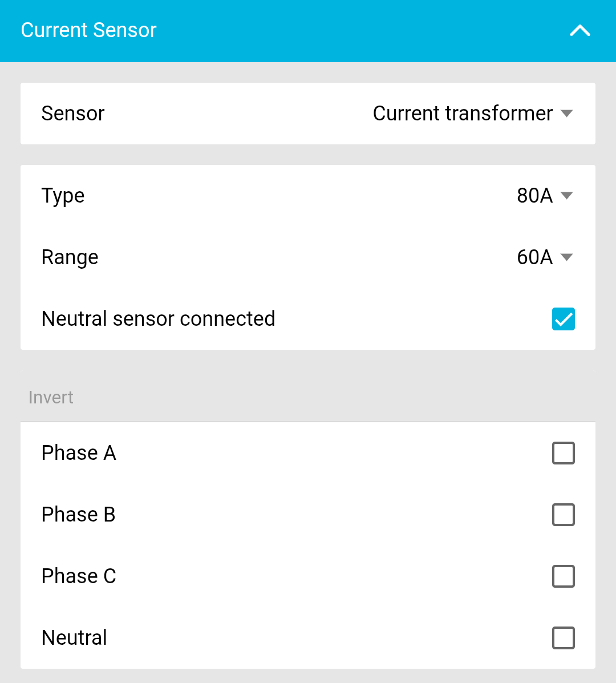Click the Phase C label text
Screen dimensions: 616x683
(79, 576)
